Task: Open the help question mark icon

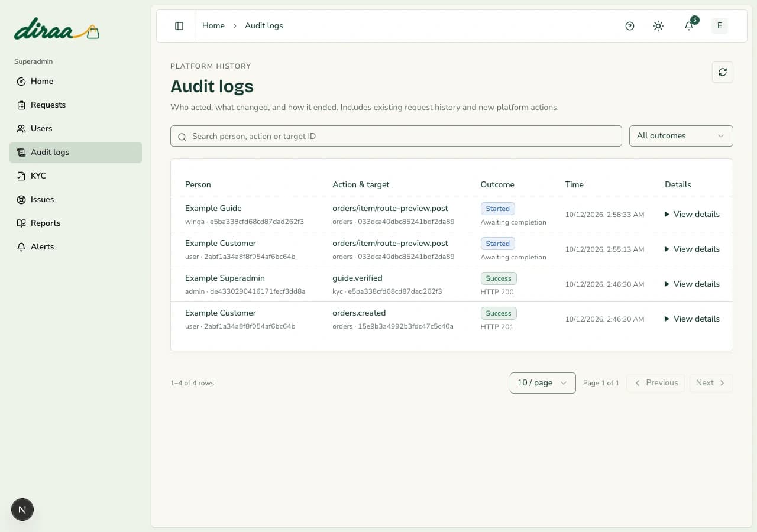Action: coord(630,26)
